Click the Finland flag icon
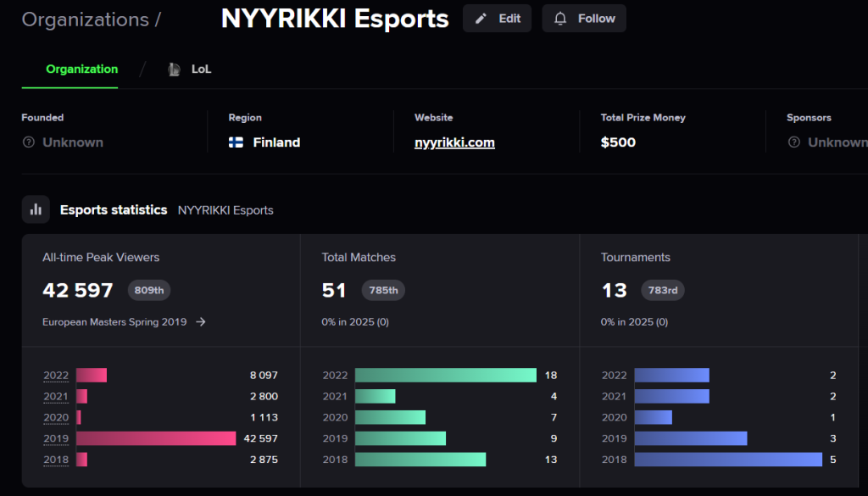The height and width of the screenshot is (496, 868). 236,142
